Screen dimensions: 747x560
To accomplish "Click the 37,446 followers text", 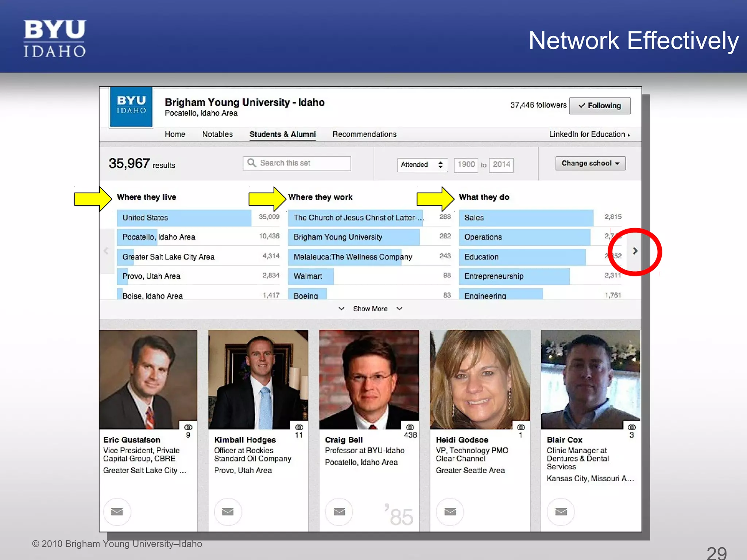I will coord(538,105).
